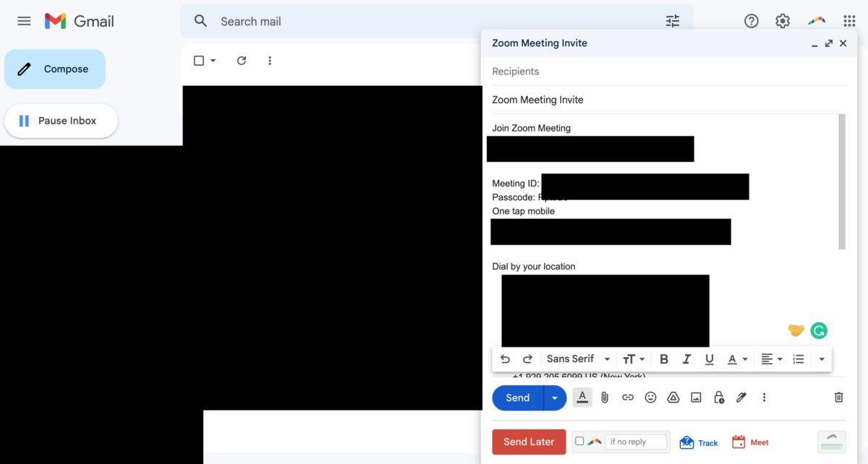Click the handshake emoji icon in compose
This screenshot has width=868, height=464.
[796, 330]
